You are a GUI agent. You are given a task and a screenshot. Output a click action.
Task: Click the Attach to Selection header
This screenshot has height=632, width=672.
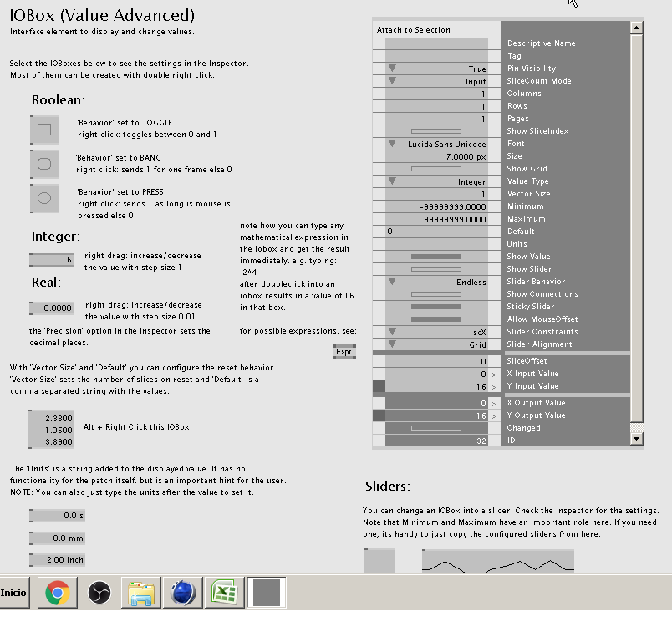point(414,30)
